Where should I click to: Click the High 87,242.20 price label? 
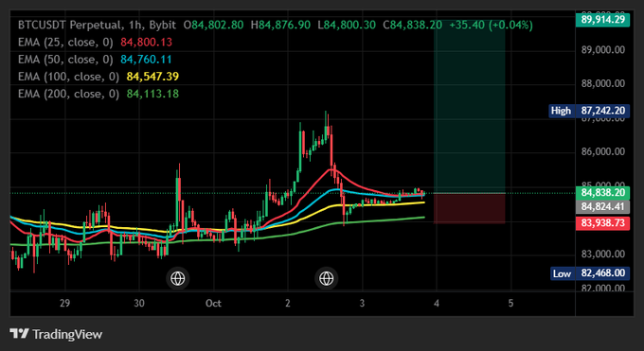(x=589, y=111)
